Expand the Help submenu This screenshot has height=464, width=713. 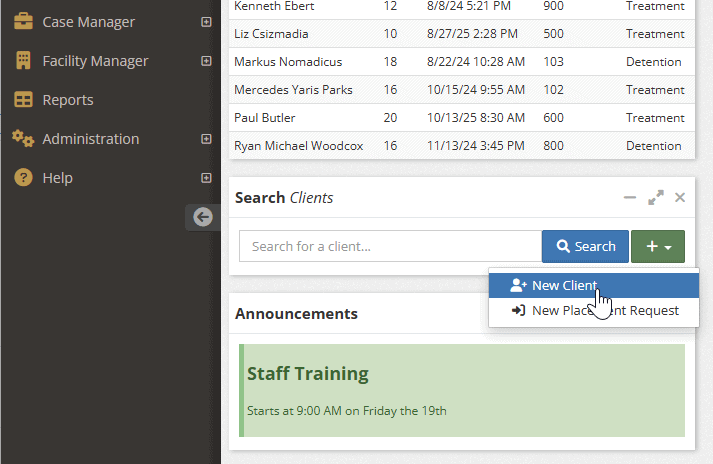(206, 178)
